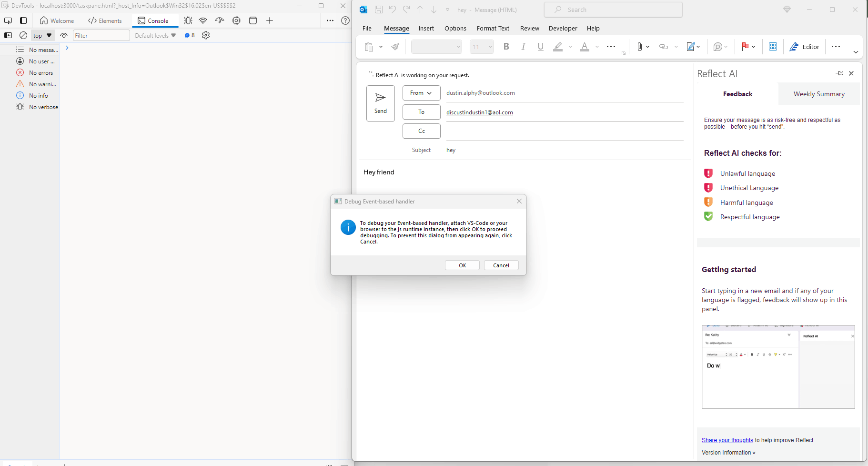Clear the DevTools console

(x=23, y=35)
